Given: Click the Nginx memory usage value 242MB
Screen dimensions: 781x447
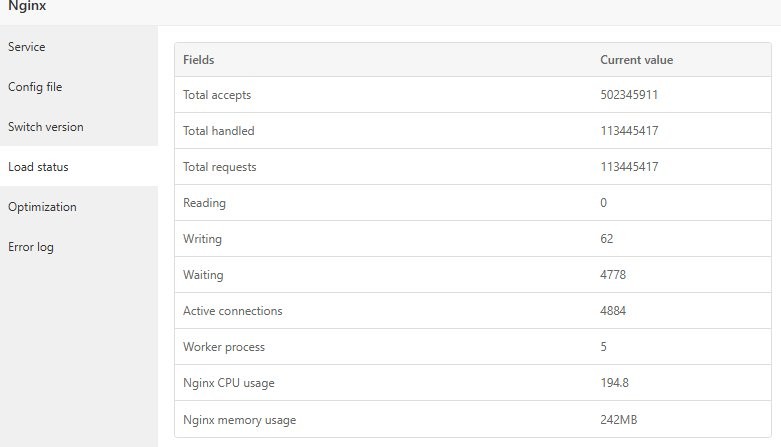Looking at the screenshot, I should pyautogui.click(x=618, y=420).
